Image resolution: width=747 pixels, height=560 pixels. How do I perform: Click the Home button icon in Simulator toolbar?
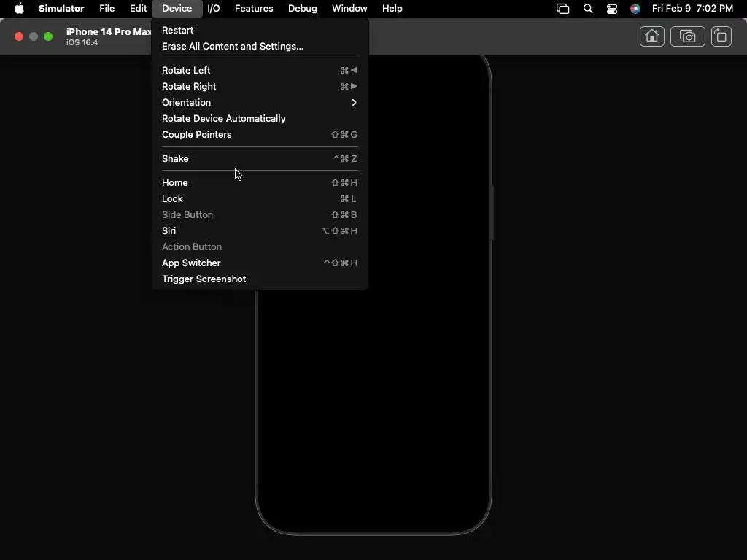[x=651, y=36]
